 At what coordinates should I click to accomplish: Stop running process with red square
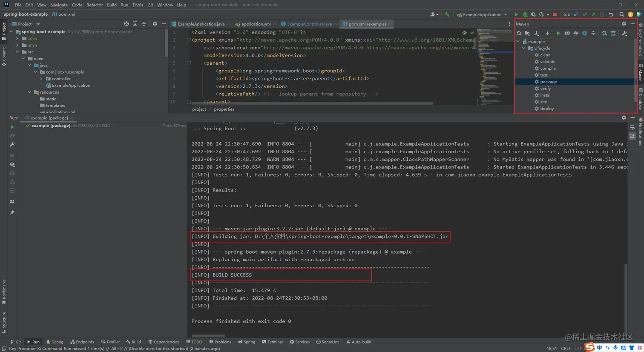[555, 14]
